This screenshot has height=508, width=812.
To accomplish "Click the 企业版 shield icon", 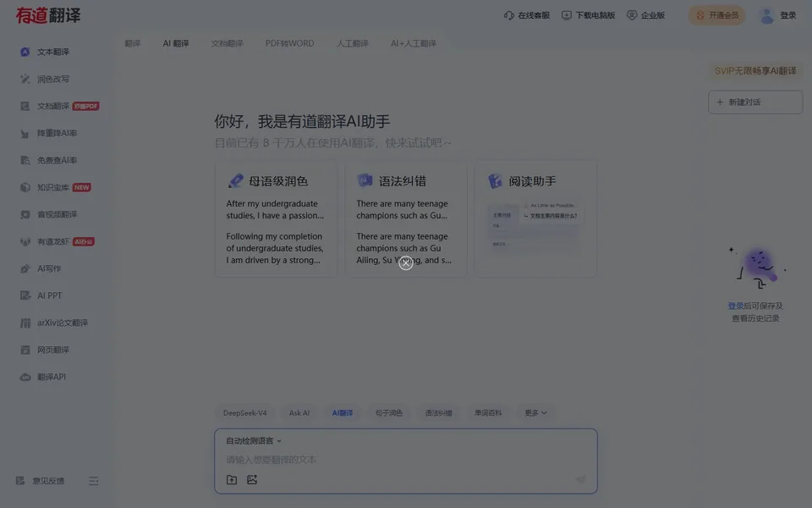I will click(632, 15).
